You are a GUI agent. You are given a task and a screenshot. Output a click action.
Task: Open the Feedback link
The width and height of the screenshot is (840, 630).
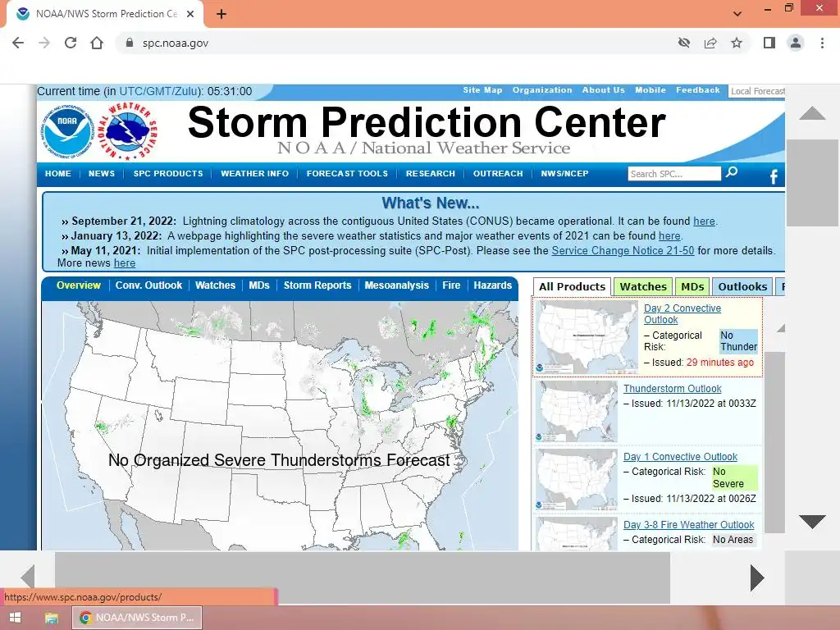tap(698, 90)
